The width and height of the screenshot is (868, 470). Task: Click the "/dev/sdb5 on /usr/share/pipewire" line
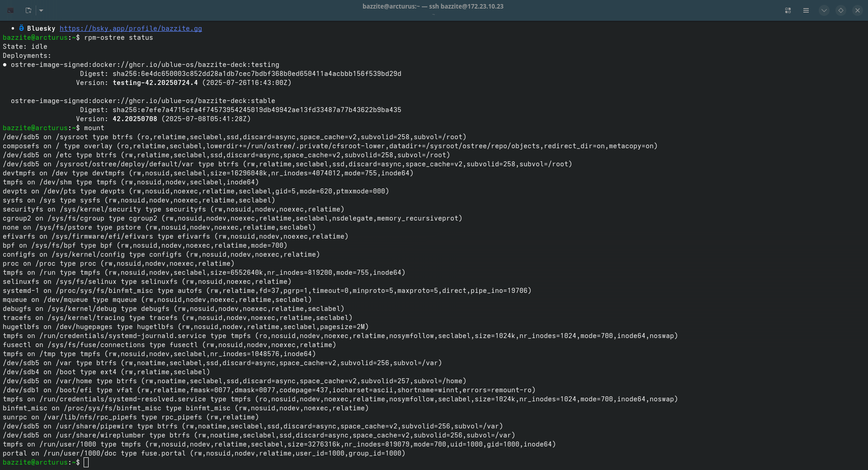click(253, 426)
